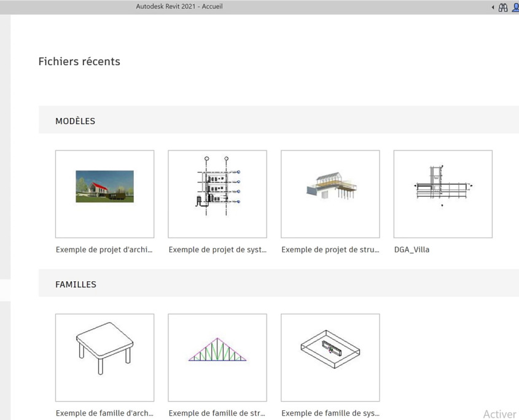Image resolution: width=519 pixels, height=420 pixels.
Task: Click the 'Exemple de famille de sys...' label
Action: pos(330,413)
